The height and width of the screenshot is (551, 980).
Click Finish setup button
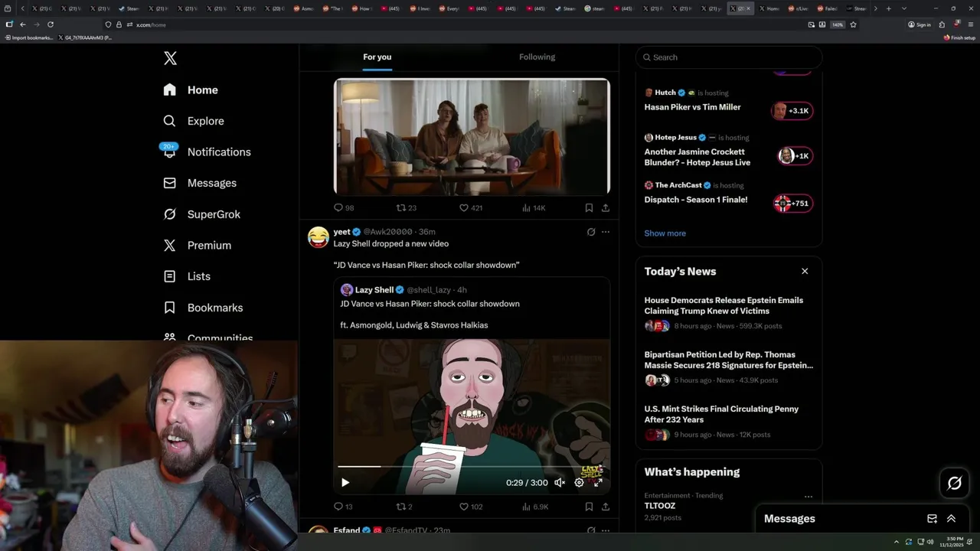click(x=959, y=37)
